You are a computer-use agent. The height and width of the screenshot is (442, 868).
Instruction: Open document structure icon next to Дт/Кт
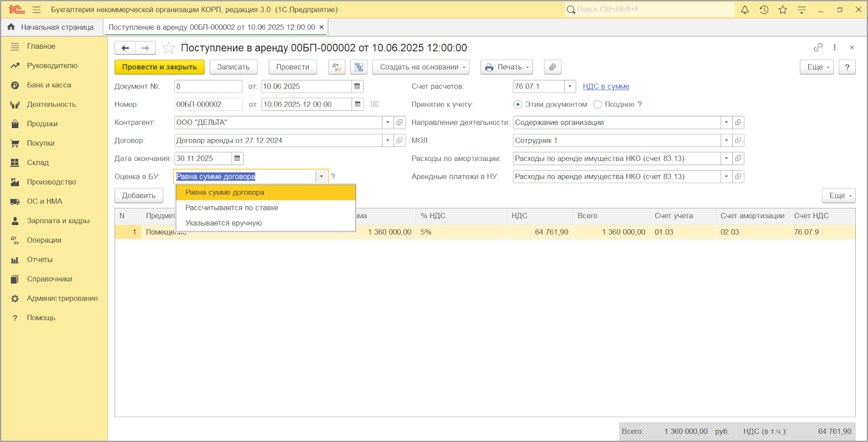(359, 67)
